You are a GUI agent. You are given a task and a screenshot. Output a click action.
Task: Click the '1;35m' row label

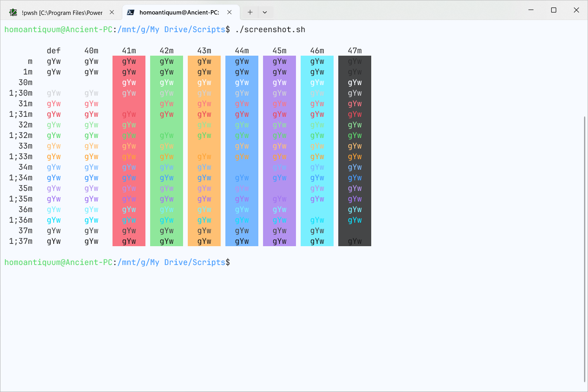(x=21, y=199)
